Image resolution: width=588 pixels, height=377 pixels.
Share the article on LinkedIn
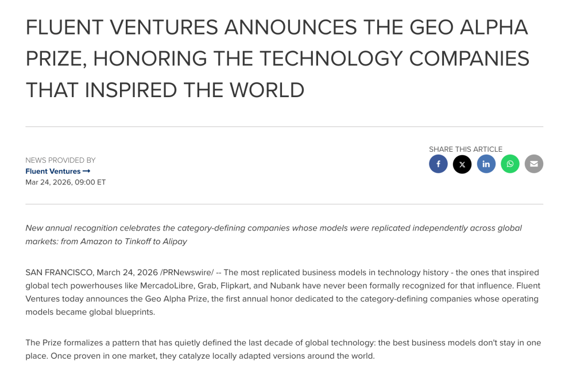click(486, 164)
